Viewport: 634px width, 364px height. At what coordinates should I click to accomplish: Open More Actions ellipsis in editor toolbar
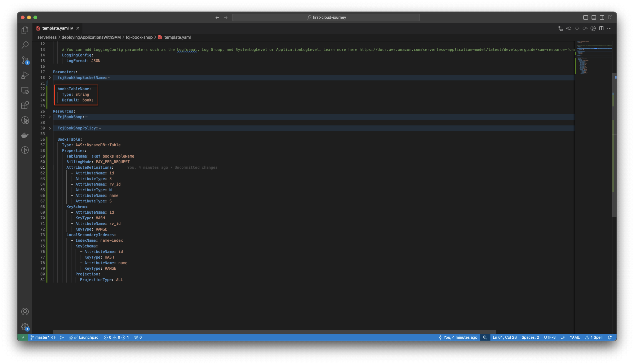point(610,28)
